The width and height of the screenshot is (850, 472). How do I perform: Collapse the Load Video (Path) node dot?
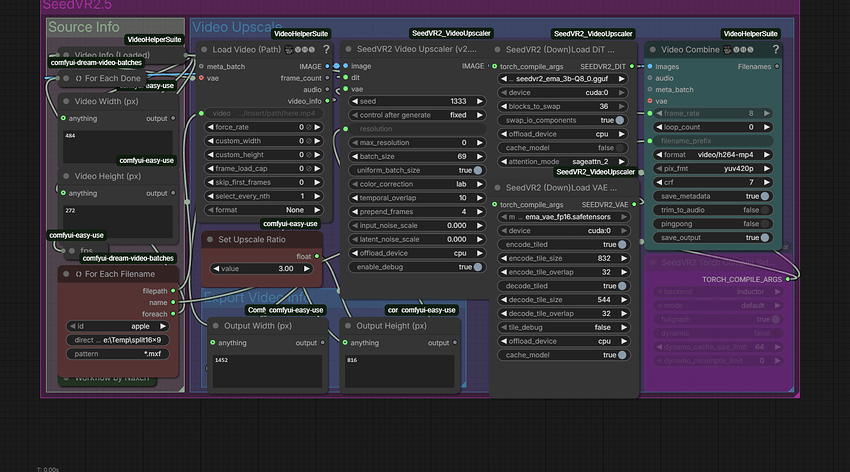(x=205, y=49)
